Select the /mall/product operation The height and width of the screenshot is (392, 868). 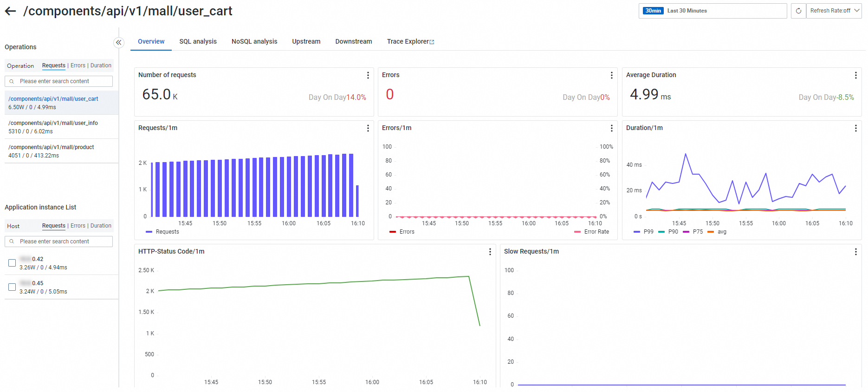pyautogui.click(x=61, y=151)
